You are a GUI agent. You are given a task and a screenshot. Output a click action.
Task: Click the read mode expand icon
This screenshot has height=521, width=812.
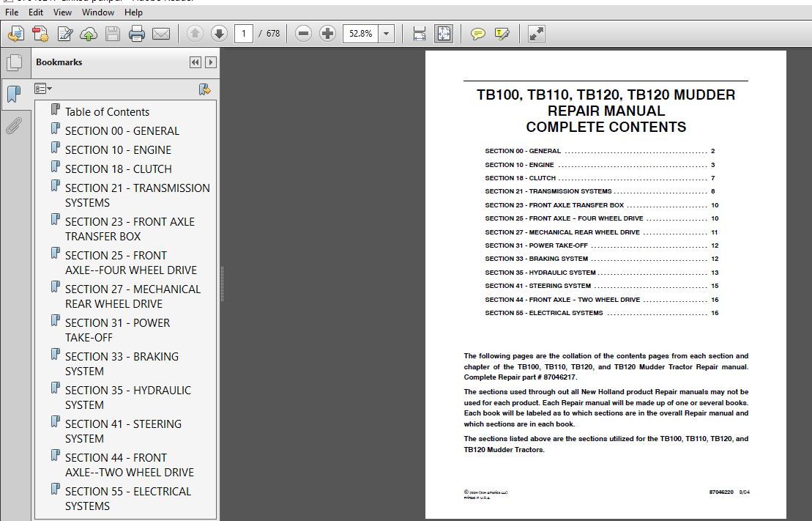tap(536, 34)
